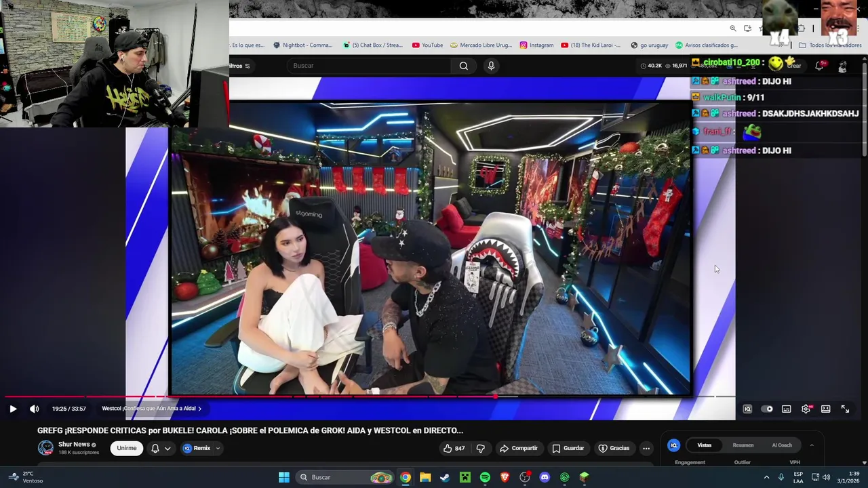
Task: Click the Compartir button
Action: (519, 448)
